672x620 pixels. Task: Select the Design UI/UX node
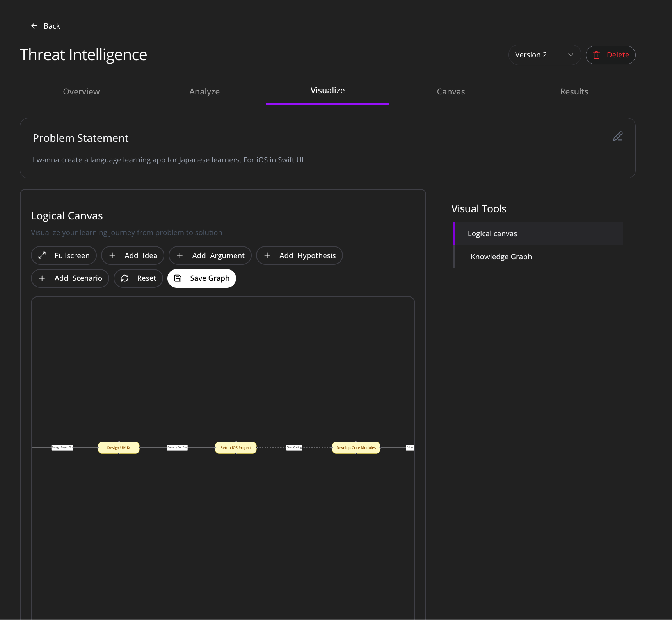point(119,447)
